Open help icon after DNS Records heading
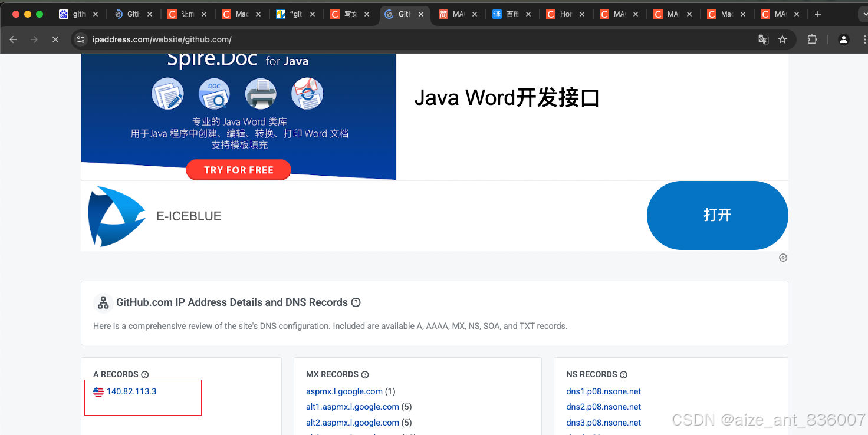This screenshot has width=868, height=435. click(x=356, y=302)
